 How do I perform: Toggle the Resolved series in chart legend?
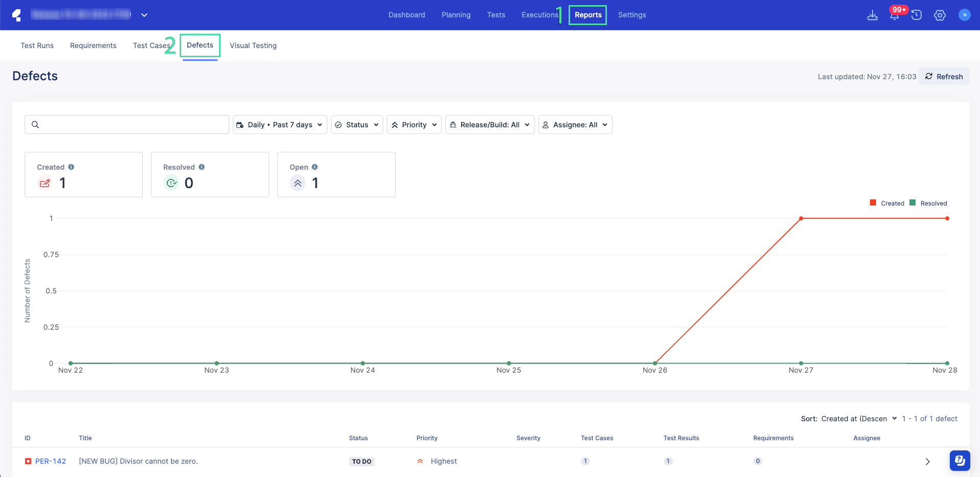point(928,203)
